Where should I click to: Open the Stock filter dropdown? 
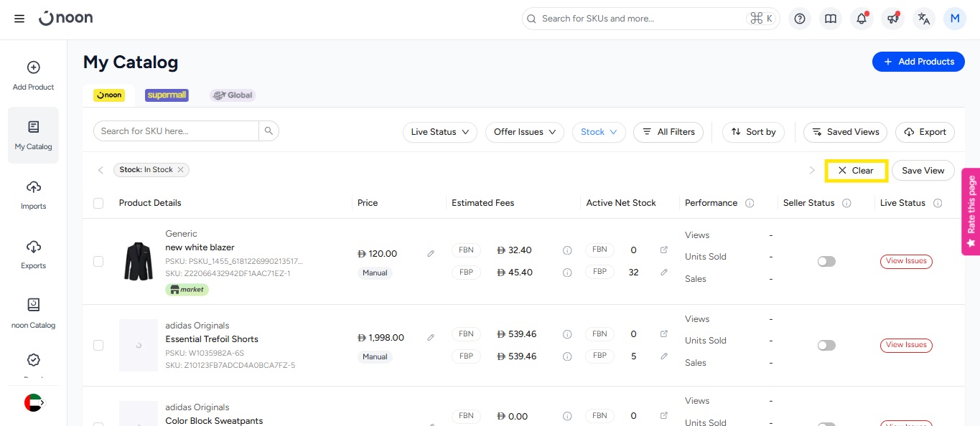599,132
